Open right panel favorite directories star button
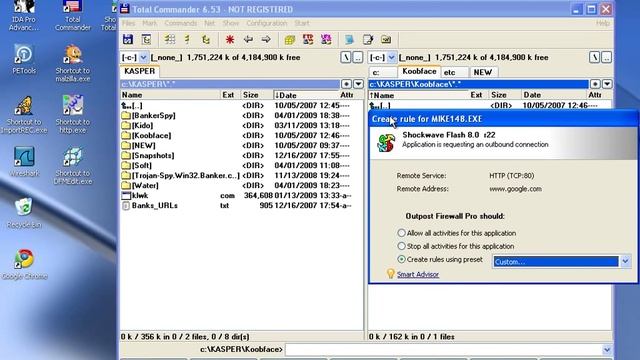Image resolution: width=640 pixels, height=360 pixels. coord(595,84)
